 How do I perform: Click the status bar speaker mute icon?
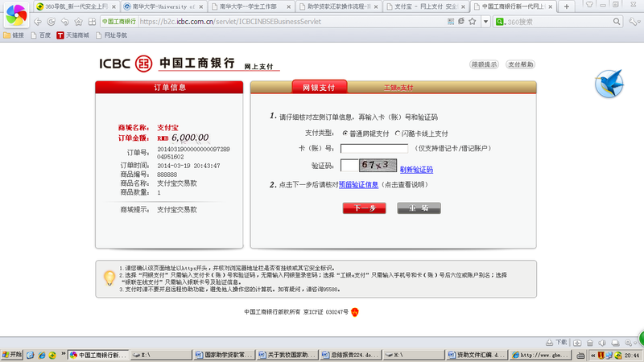[602, 343]
